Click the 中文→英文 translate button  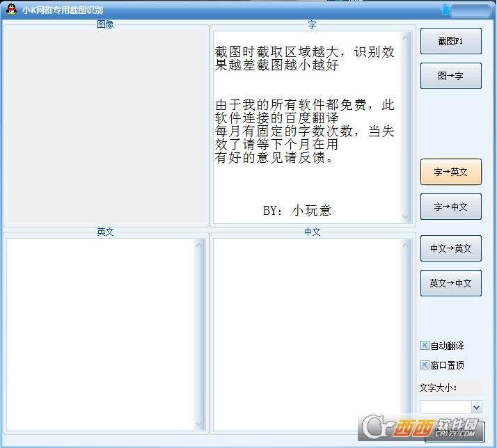(451, 248)
